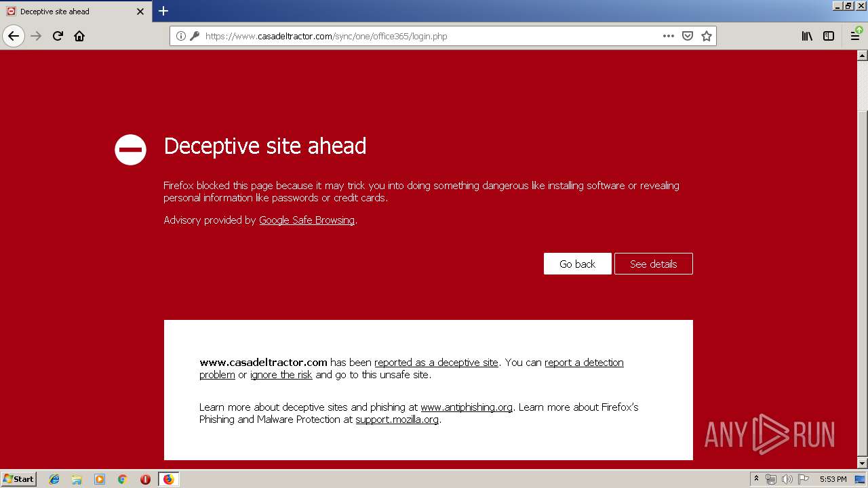
Task: Click the Deceptive site ahead heading
Action: [x=265, y=146]
